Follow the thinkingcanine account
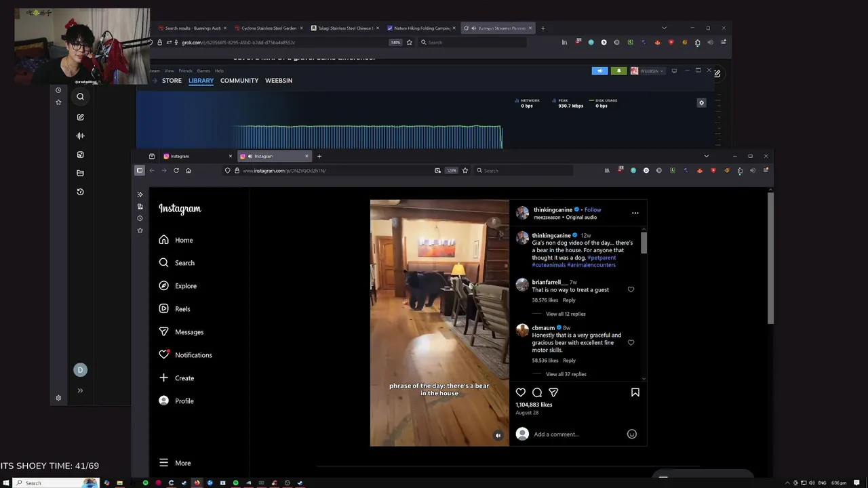The height and width of the screenshot is (488, 868). pos(593,210)
